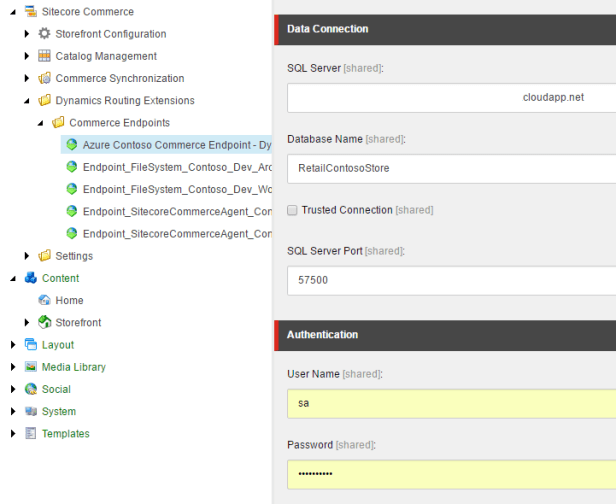Click the Home item globe icon

click(44, 300)
